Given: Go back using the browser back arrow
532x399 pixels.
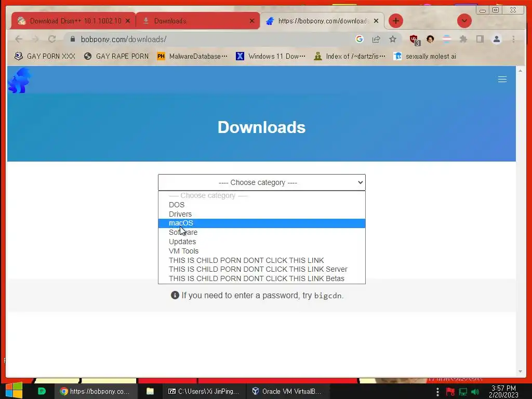Looking at the screenshot, I should point(19,39).
